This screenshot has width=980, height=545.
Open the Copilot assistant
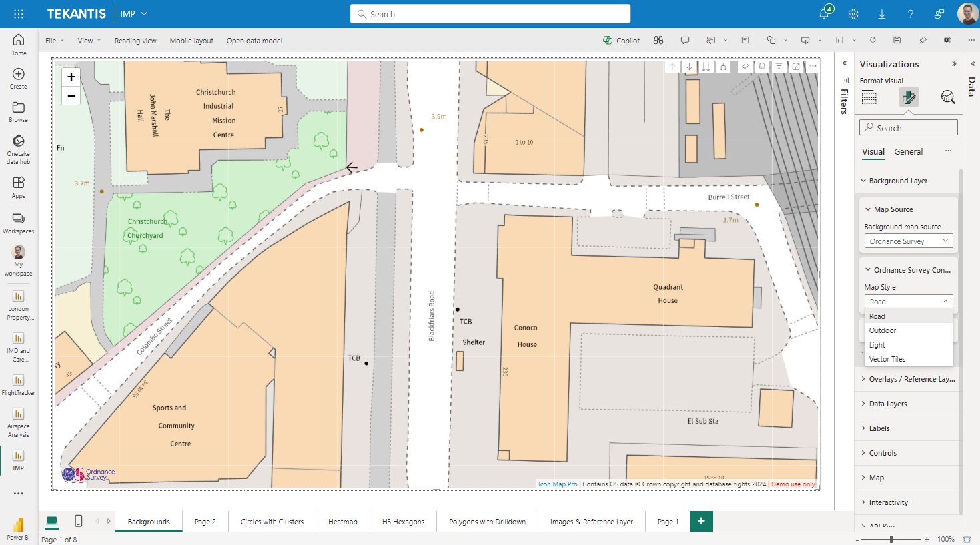pos(621,40)
